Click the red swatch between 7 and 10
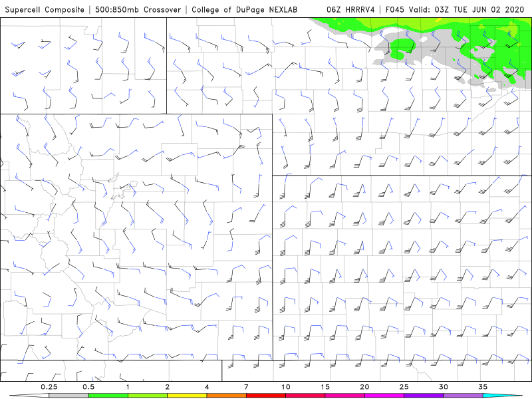The image size is (532, 399). pyautogui.click(x=266, y=396)
